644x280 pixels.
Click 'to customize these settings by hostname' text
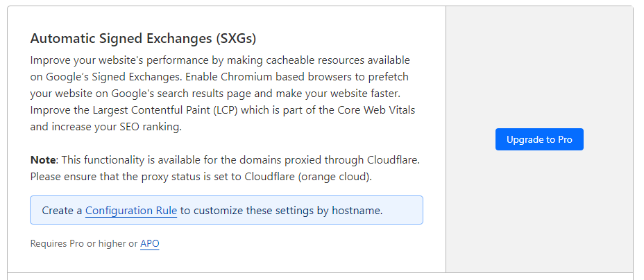[281, 210]
